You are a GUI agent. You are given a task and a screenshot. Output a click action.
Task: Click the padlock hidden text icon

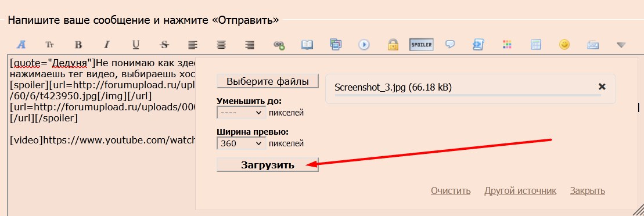(393, 44)
